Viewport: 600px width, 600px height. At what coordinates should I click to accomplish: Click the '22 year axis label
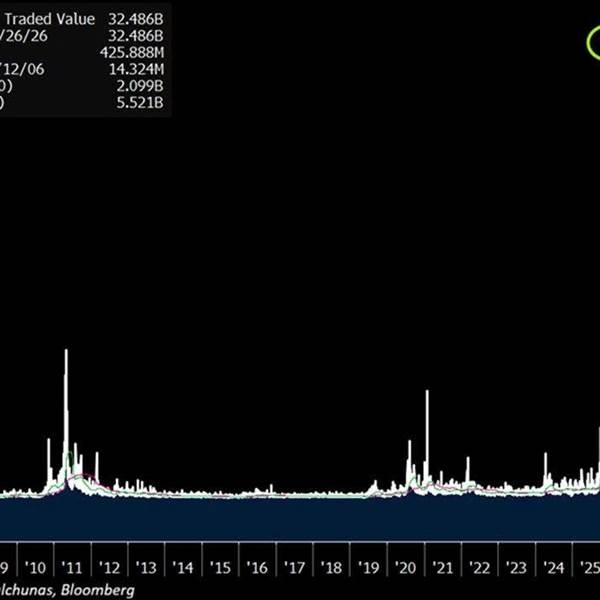coord(480,567)
